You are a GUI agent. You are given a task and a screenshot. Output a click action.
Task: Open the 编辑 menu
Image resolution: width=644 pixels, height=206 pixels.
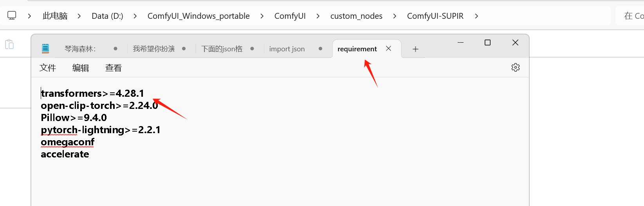click(x=81, y=68)
